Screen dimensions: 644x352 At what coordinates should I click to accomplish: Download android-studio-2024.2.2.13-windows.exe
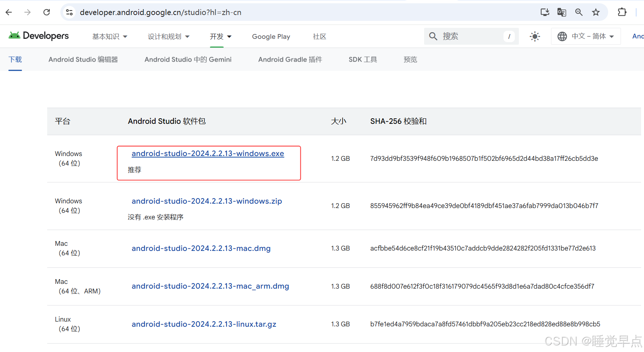[x=208, y=153]
